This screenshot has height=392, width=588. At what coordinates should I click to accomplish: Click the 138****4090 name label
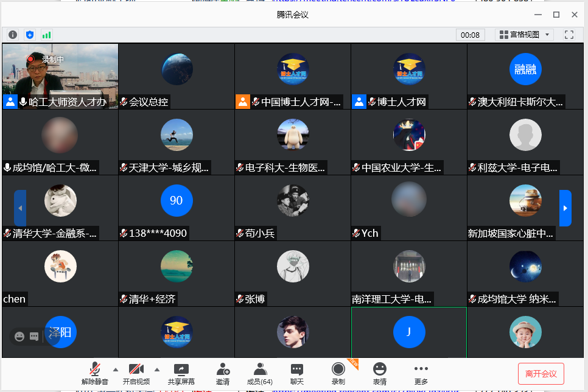pyautogui.click(x=158, y=233)
